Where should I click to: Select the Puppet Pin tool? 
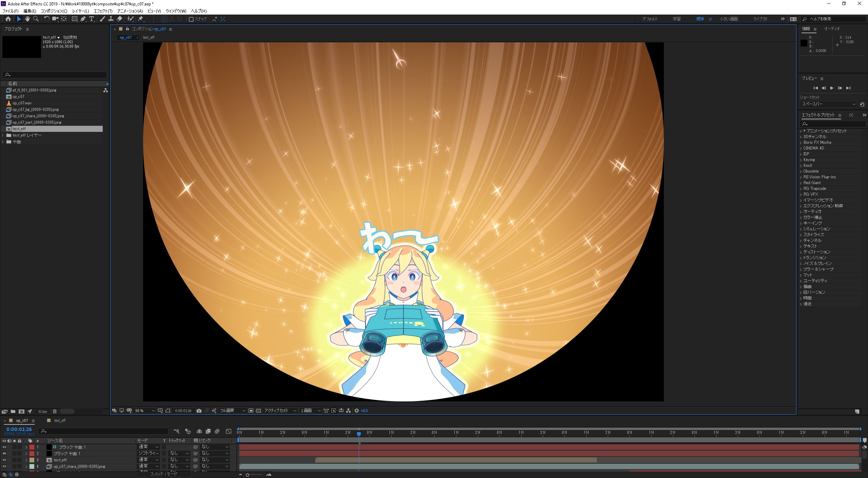click(x=141, y=19)
